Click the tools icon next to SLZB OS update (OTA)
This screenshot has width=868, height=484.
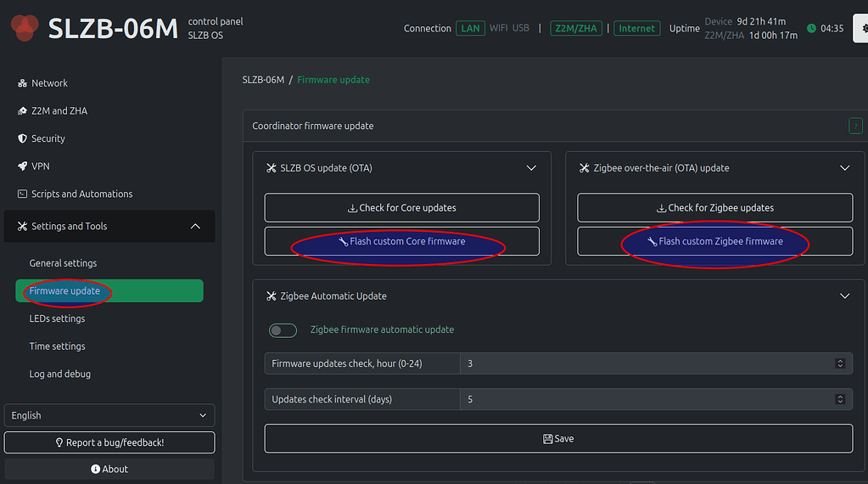click(272, 168)
